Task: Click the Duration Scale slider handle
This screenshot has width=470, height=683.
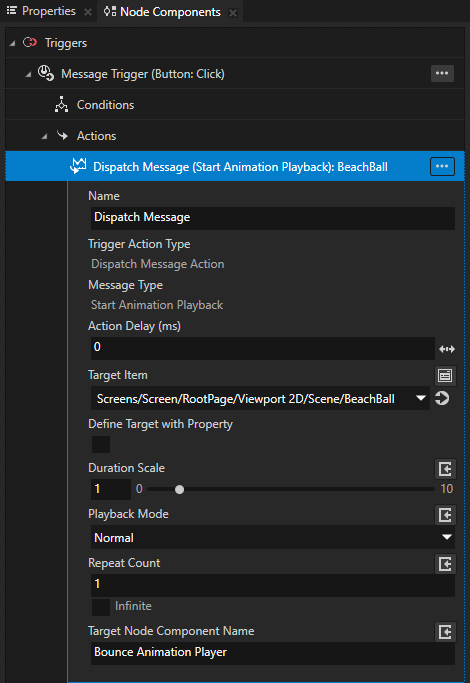Action: coord(179,490)
